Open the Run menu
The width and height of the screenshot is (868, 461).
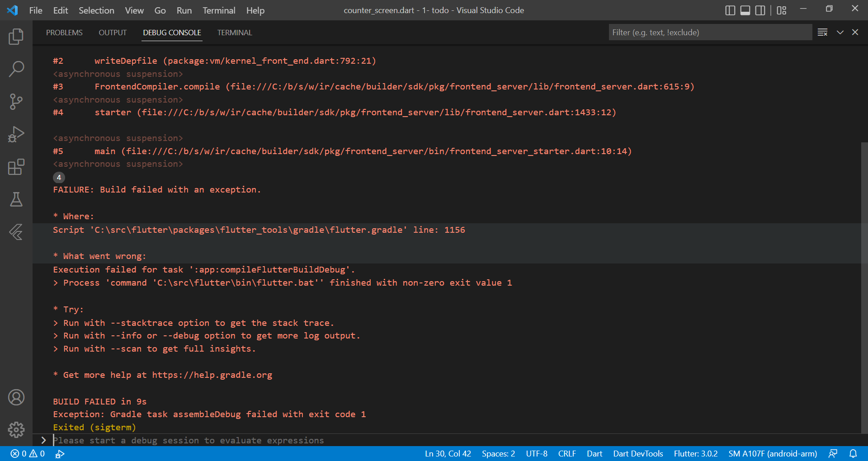click(x=184, y=10)
